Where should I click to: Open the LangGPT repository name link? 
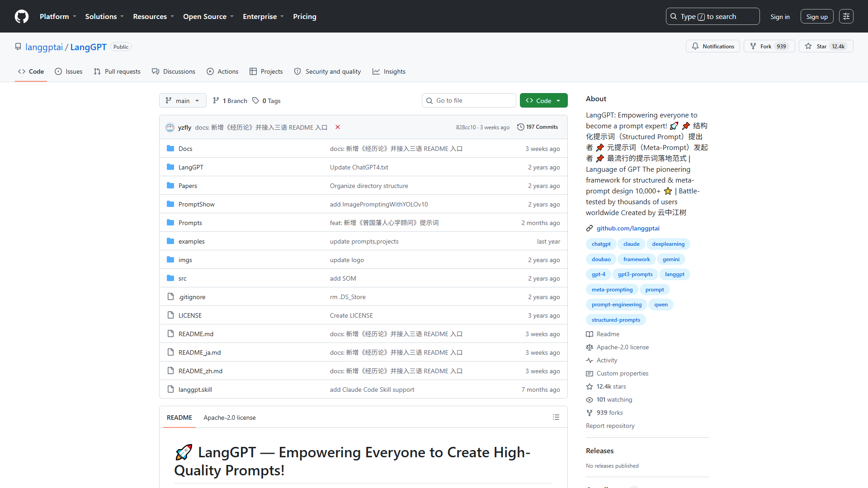[88, 47]
